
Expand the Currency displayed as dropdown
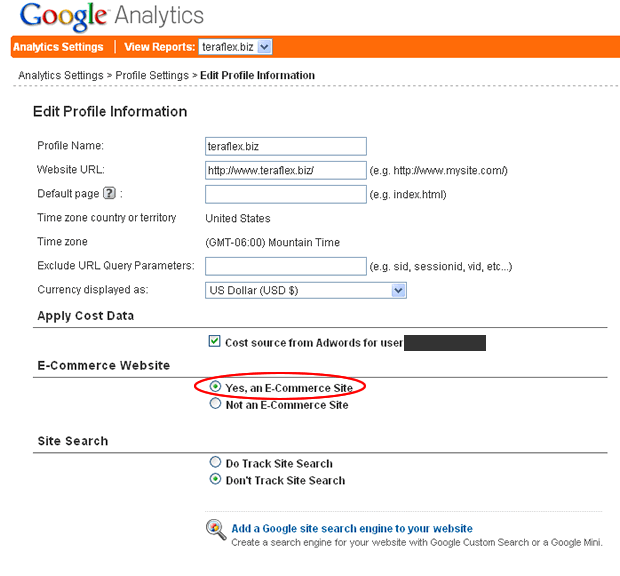point(305,290)
